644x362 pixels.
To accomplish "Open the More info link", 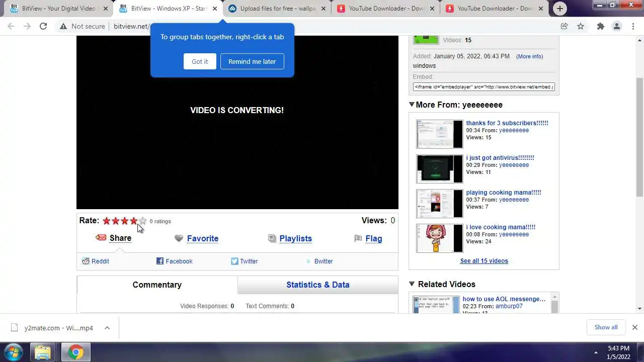I will point(529,56).
